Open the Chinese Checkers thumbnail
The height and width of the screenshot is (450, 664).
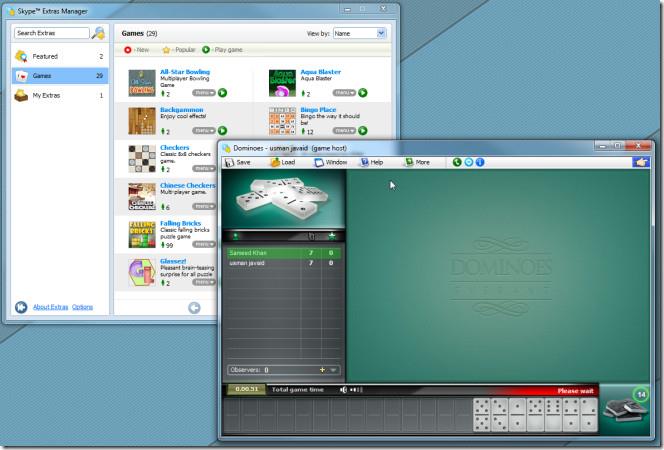142,196
